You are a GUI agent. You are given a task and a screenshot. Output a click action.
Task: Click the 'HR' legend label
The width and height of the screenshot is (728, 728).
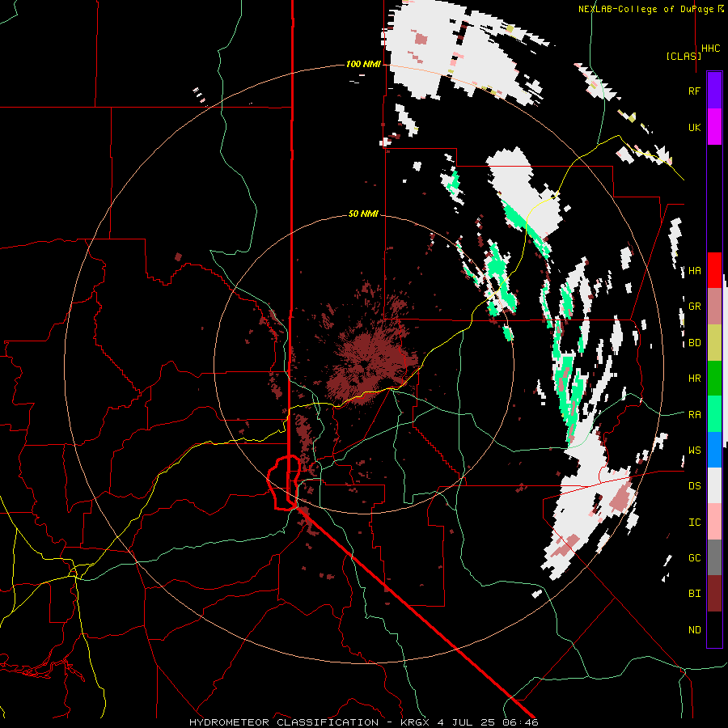click(x=694, y=379)
